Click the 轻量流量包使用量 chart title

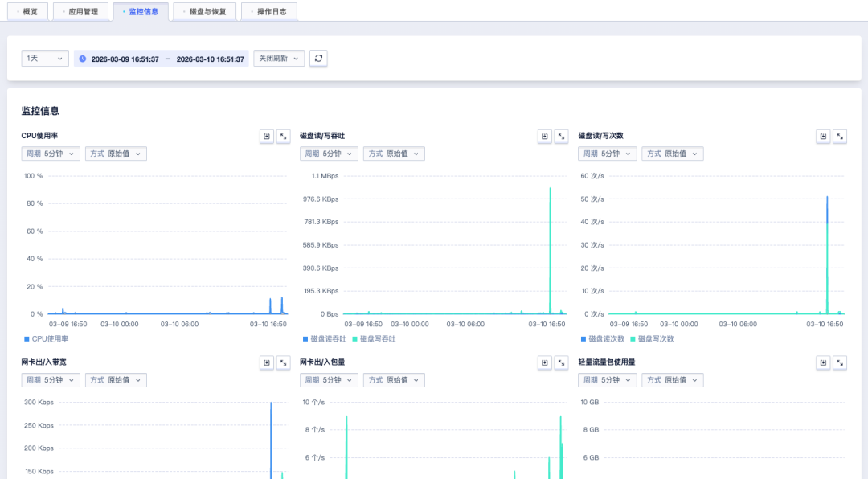click(x=607, y=362)
